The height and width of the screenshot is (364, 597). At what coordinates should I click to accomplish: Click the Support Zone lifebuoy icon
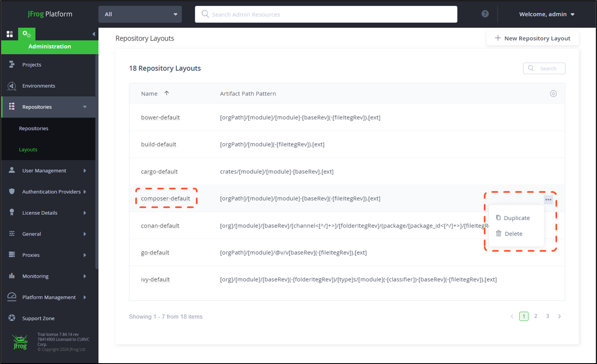pos(12,318)
